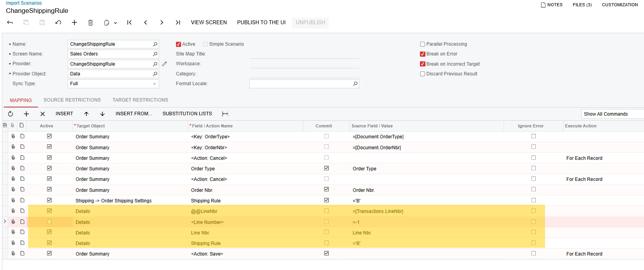Click the Import Scenarios breadcrumb link
Viewport: 644px width, 270px height.
24,3
